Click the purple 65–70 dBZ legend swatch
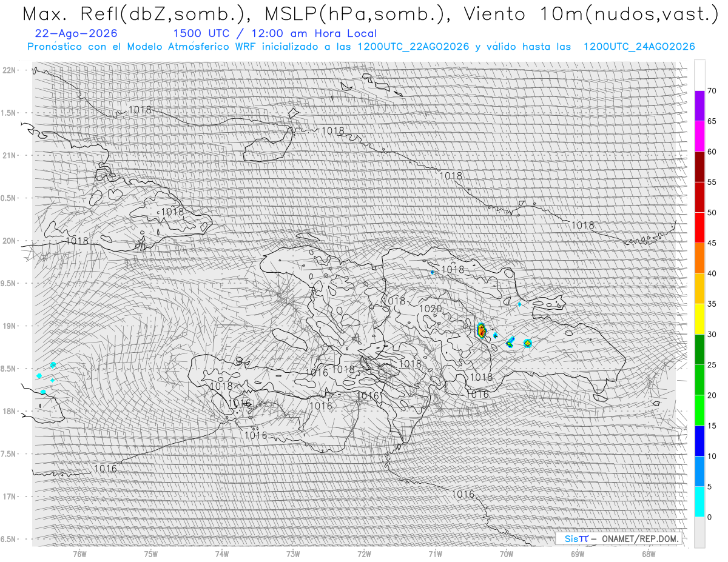The height and width of the screenshot is (562, 728). click(699, 106)
